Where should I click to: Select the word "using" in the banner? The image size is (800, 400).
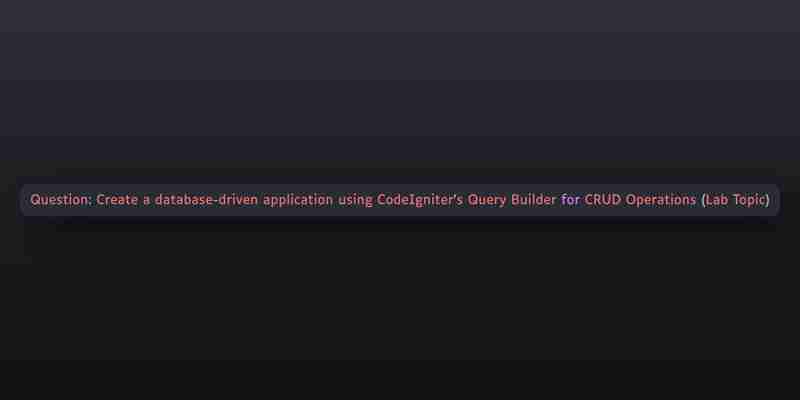click(x=355, y=200)
